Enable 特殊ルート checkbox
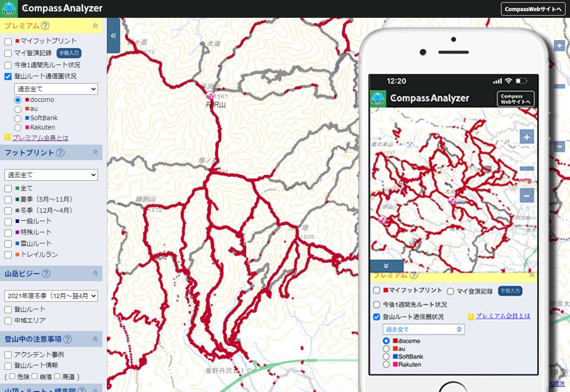570x392 pixels. [8, 233]
